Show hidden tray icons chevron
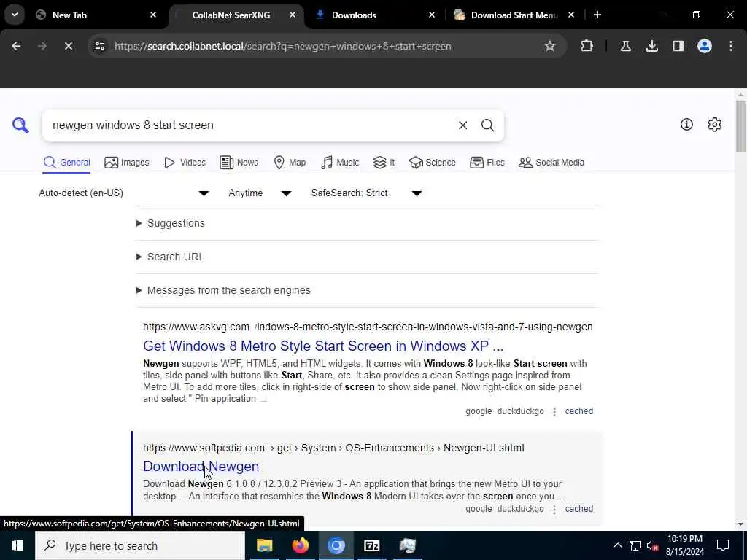This screenshot has width=747, height=560. 617,545
